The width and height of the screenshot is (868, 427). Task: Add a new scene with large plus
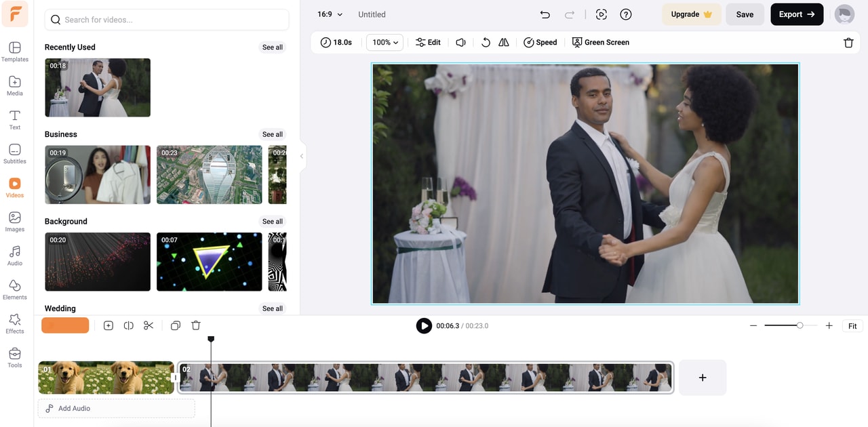[x=703, y=378]
